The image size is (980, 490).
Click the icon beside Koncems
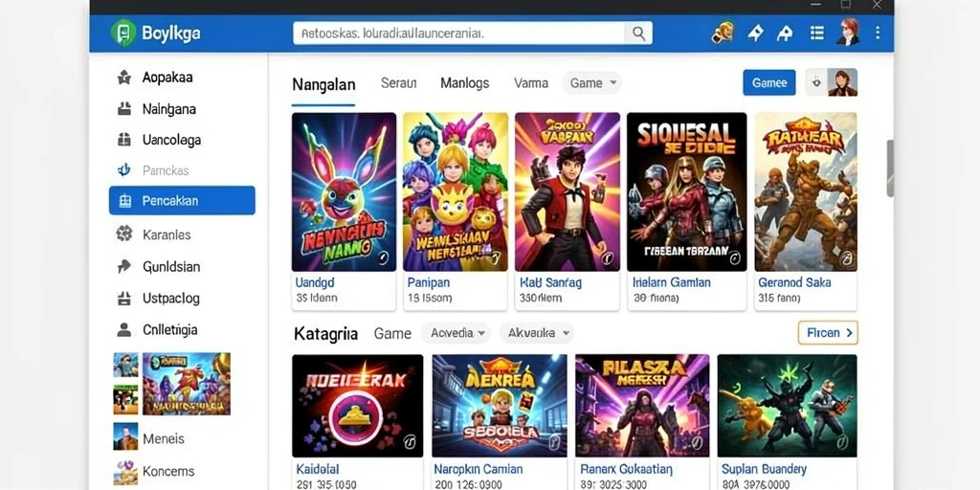[125, 472]
